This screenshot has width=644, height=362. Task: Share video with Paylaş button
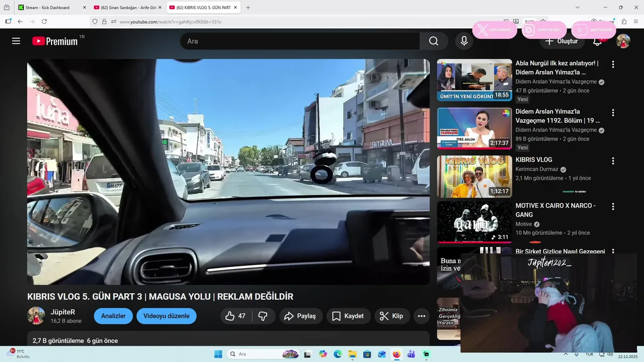click(x=301, y=316)
